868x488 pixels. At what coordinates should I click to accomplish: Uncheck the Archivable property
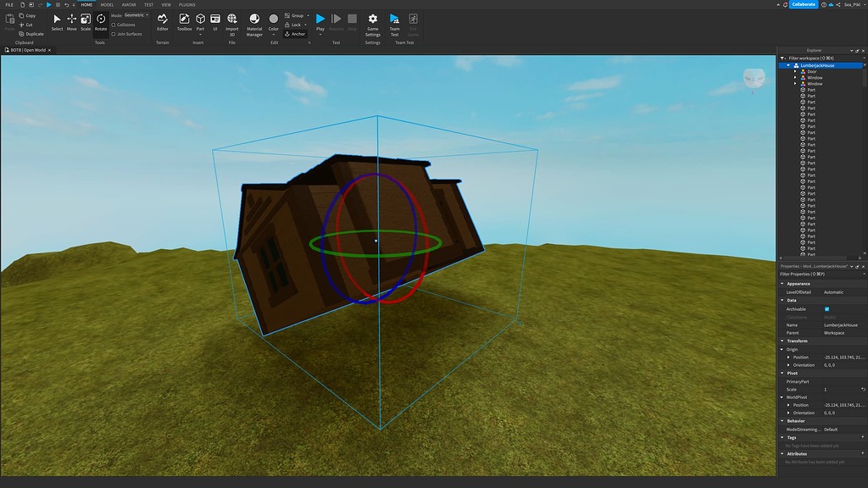coord(828,308)
